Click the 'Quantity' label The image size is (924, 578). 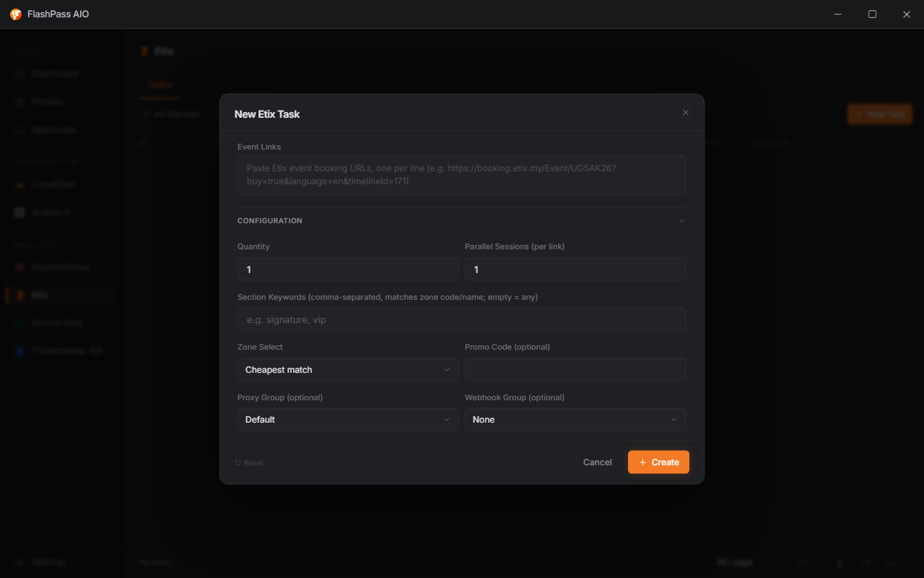pyautogui.click(x=253, y=246)
